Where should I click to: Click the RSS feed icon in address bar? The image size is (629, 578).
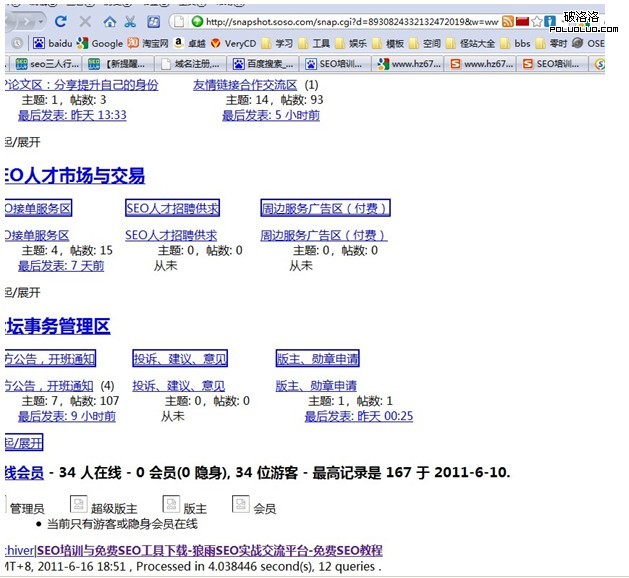[x=509, y=21]
